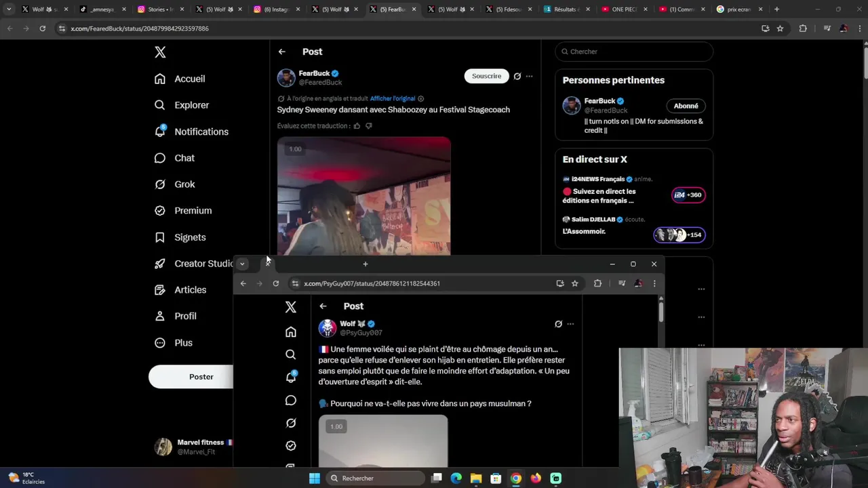This screenshot has width=868, height=488.
Task: Bookmark PsyGuy007 page with star
Action: tap(574, 283)
